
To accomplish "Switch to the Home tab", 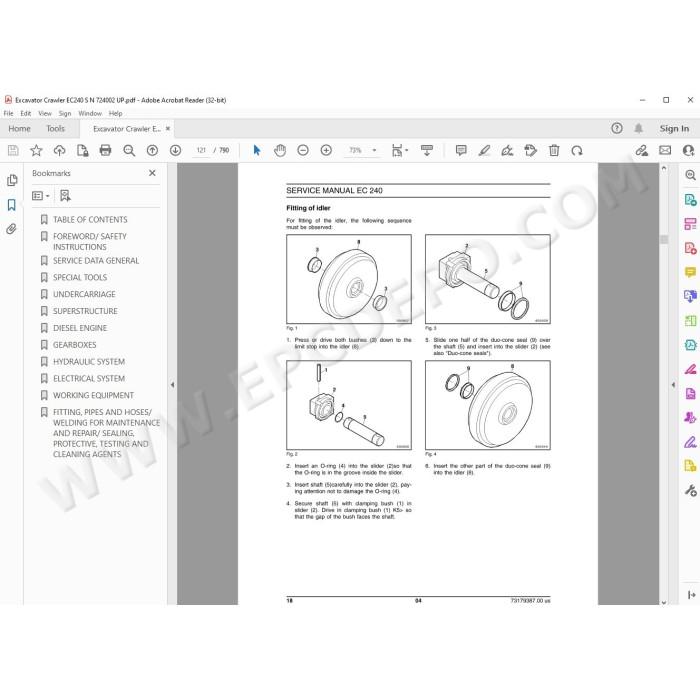I will (x=19, y=129).
